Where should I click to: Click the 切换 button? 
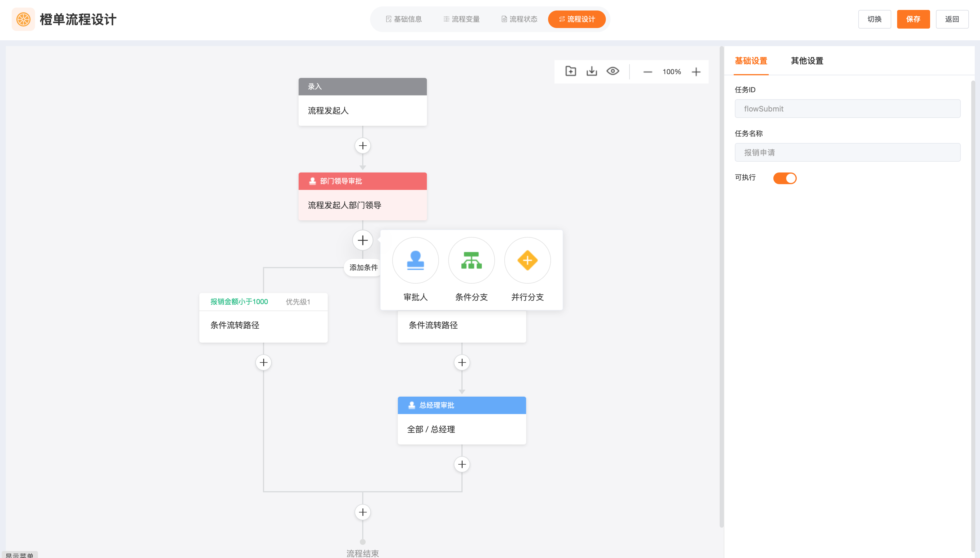click(x=874, y=19)
